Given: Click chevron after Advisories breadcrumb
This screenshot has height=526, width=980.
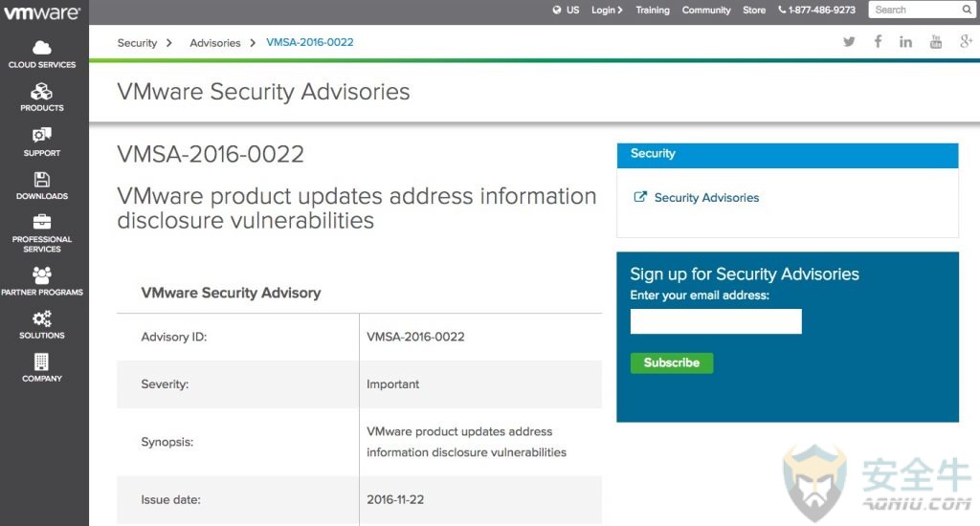Looking at the screenshot, I should (x=253, y=42).
